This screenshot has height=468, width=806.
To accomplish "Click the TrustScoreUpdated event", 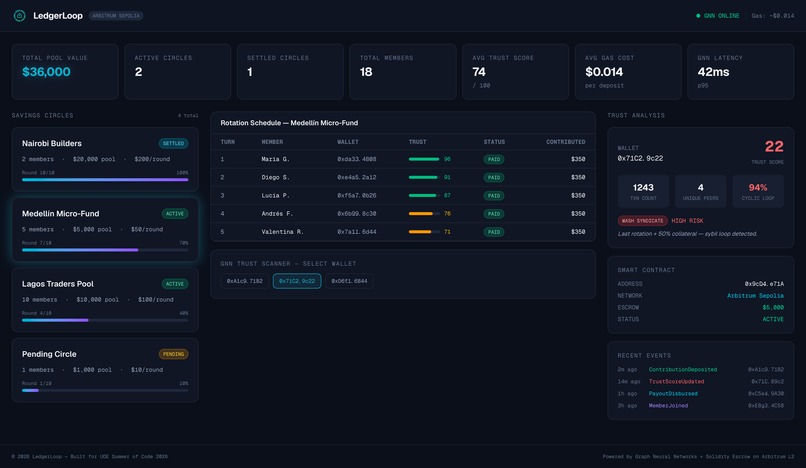I will coord(676,382).
